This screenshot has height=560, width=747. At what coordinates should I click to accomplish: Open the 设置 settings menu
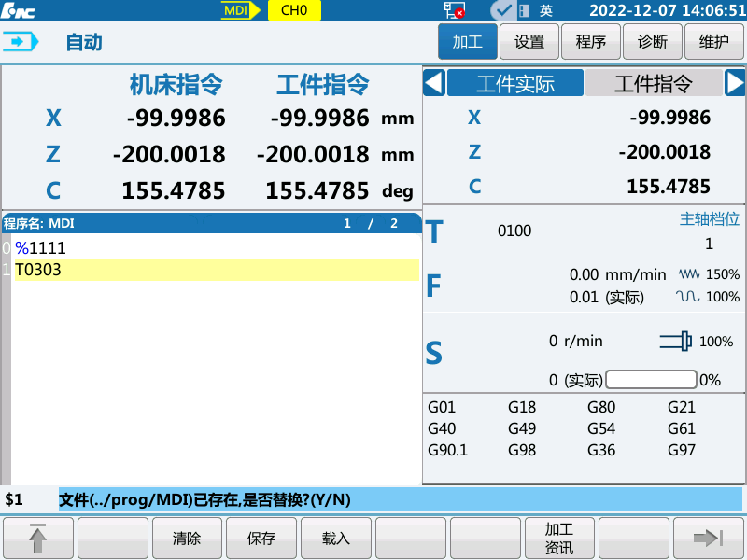pos(529,42)
